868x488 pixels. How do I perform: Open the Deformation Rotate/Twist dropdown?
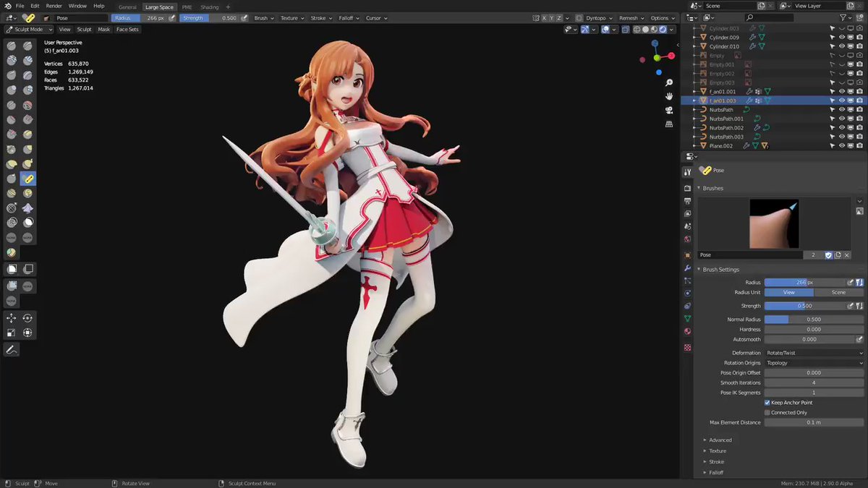coord(814,353)
